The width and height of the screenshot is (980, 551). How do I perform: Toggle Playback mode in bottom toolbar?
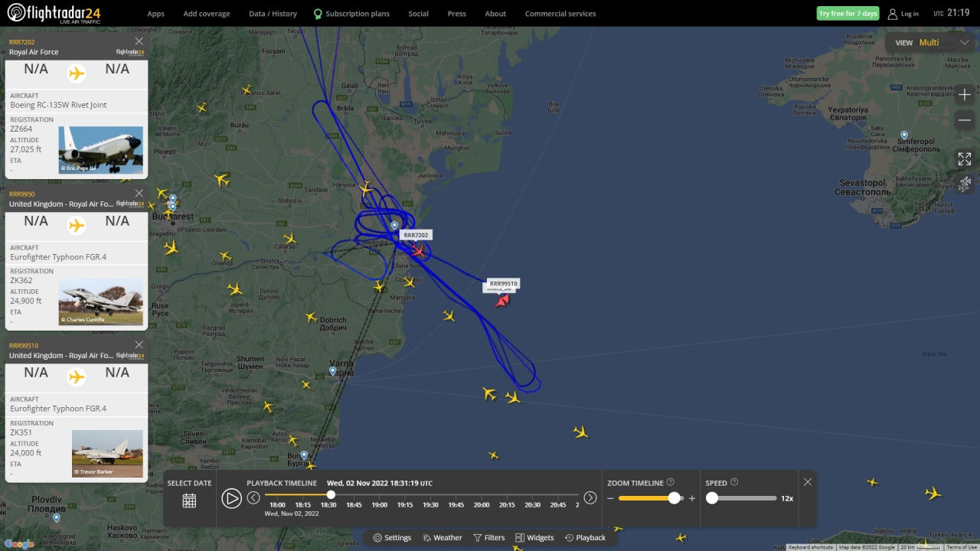(x=585, y=538)
